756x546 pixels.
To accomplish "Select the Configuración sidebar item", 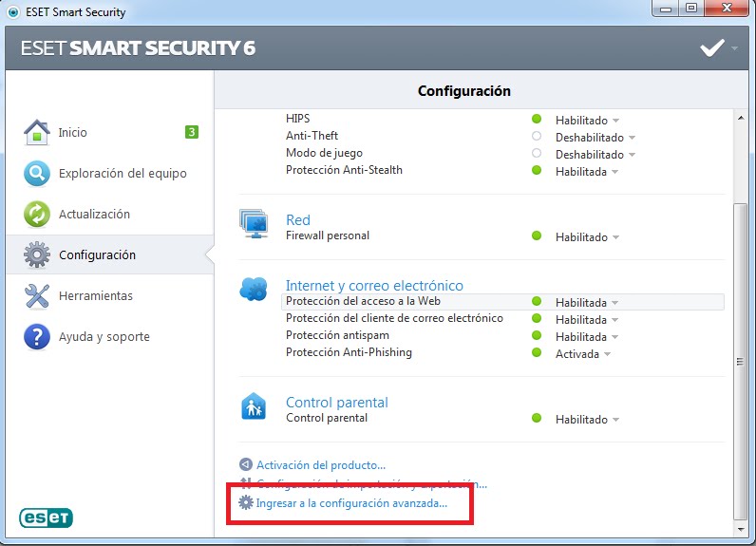I will pyautogui.click(x=97, y=255).
